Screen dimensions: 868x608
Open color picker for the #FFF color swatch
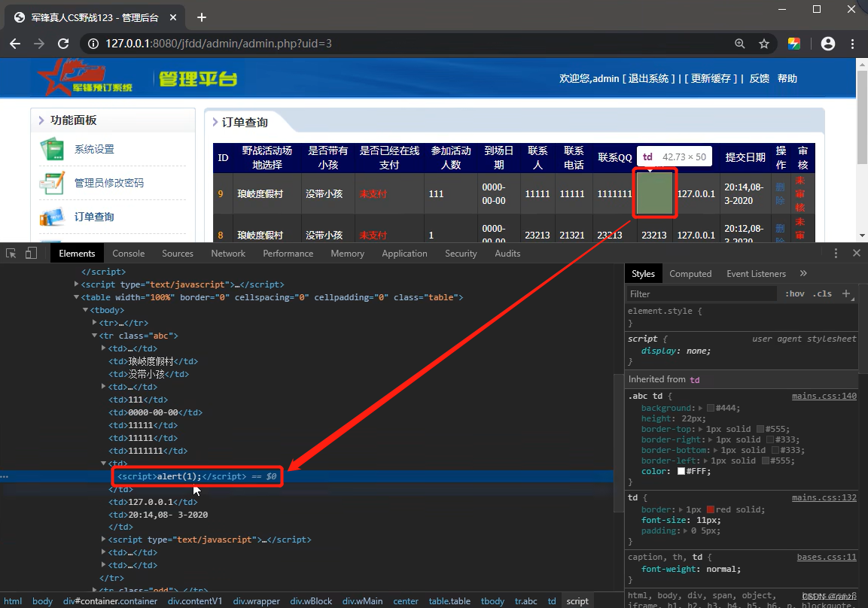[681, 471]
